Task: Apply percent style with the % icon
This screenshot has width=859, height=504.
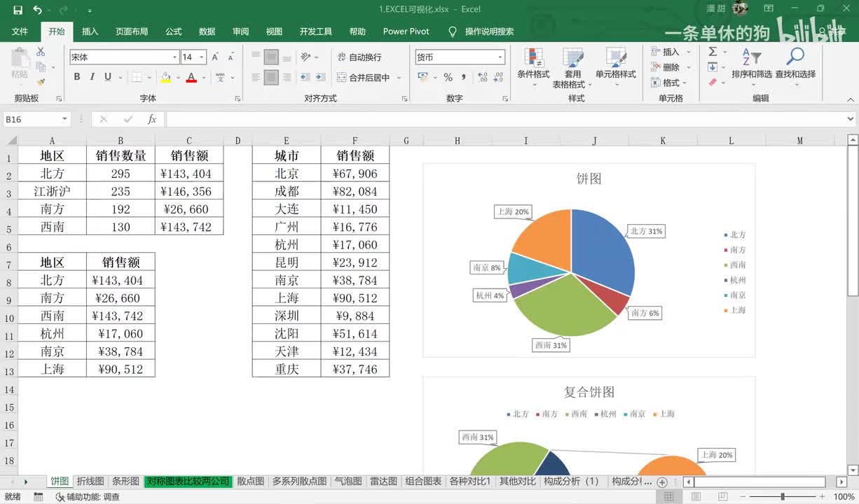Action: pyautogui.click(x=448, y=77)
